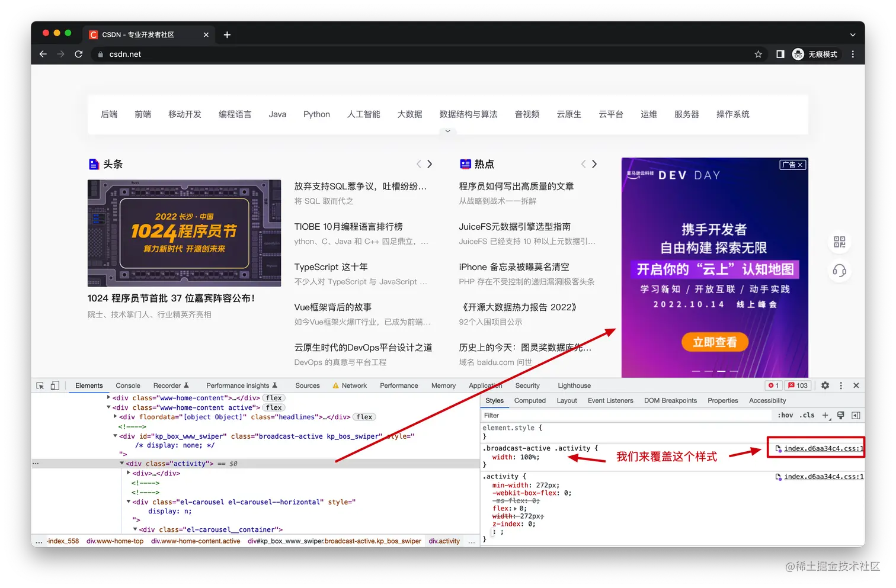Toggle .cls element classes panel
The height and width of the screenshot is (588, 896).
pos(807,415)
